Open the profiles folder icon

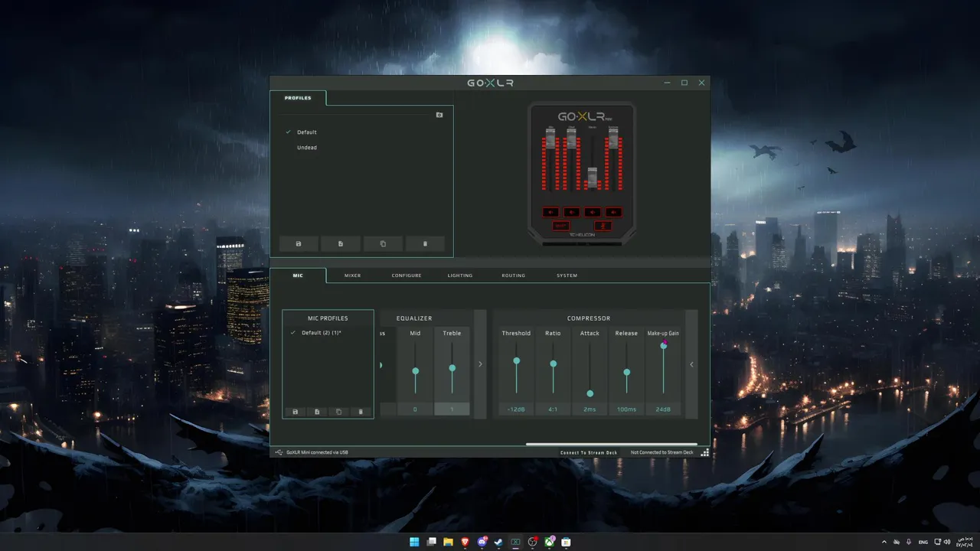coord(439,115)
